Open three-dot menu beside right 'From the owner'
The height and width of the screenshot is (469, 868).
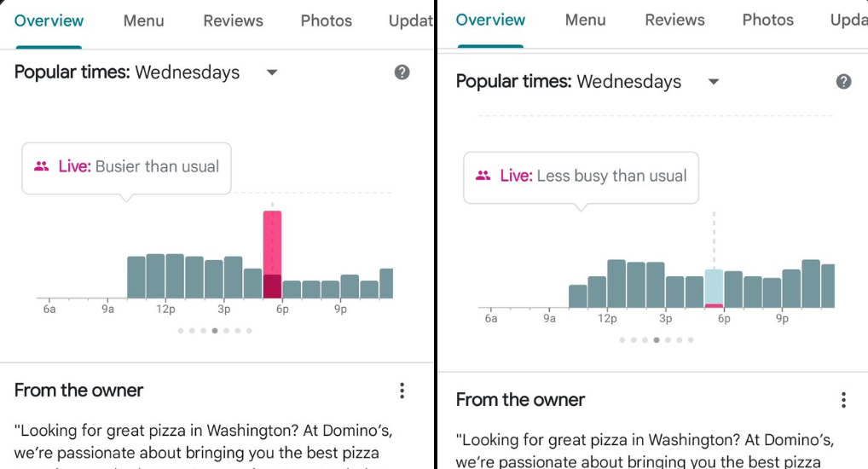pyautogui.click(x=843, y=400)
